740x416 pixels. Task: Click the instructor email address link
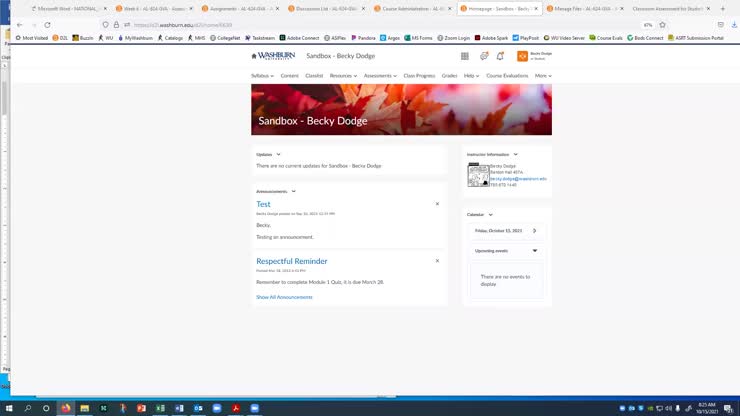518,178
